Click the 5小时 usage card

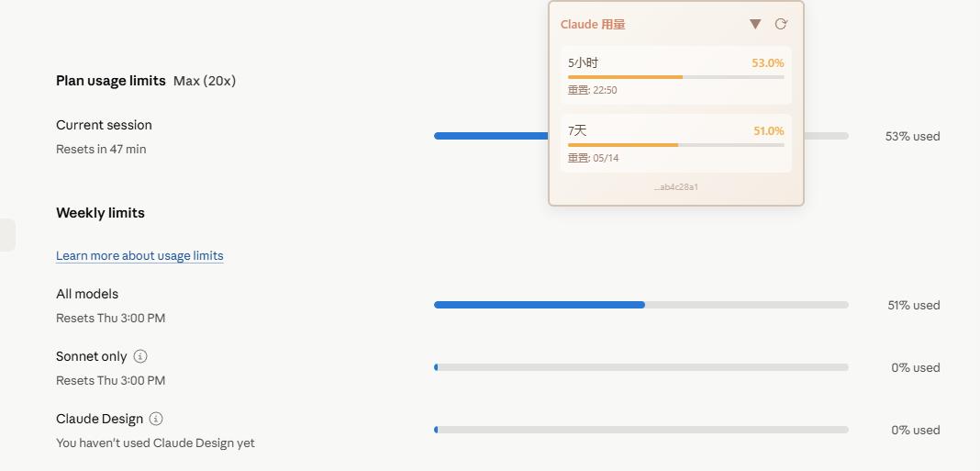[x=675, y=75]
